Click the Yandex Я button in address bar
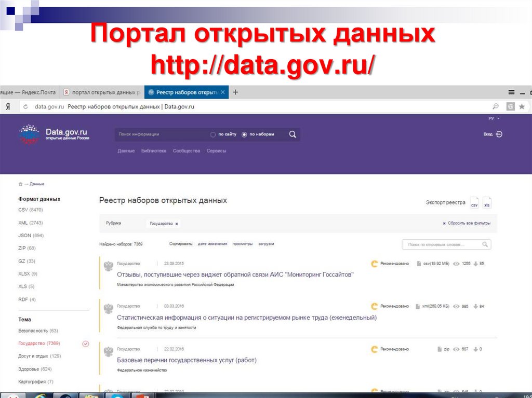This screenshot has height=398, width=532. pos(8,106)
